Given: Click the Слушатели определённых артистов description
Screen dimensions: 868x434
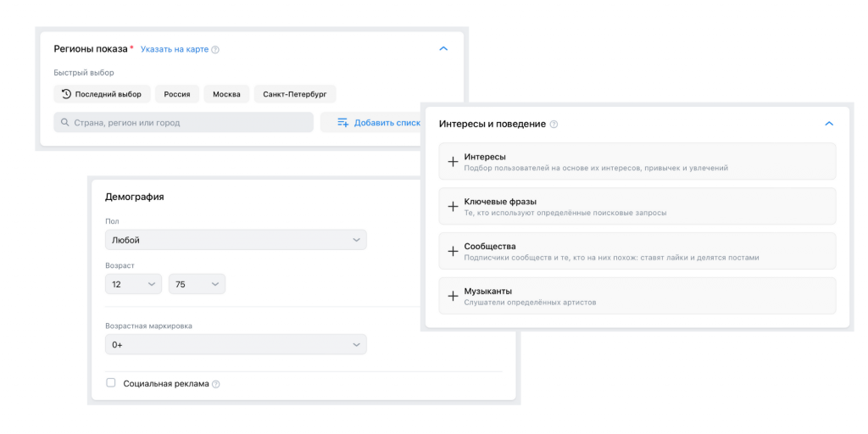Looking at the screenshot, I should pyautogui.click(x=531, y=303).
